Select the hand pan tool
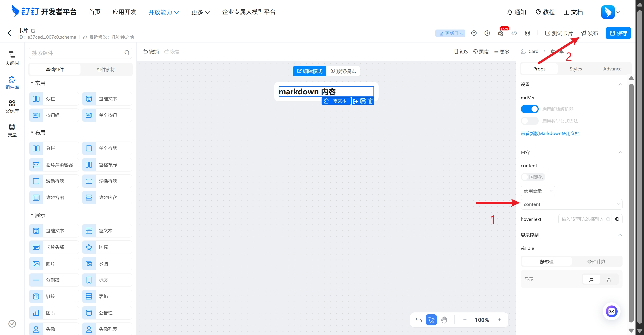The image size is (644, 335). click(x=444, y=320)
